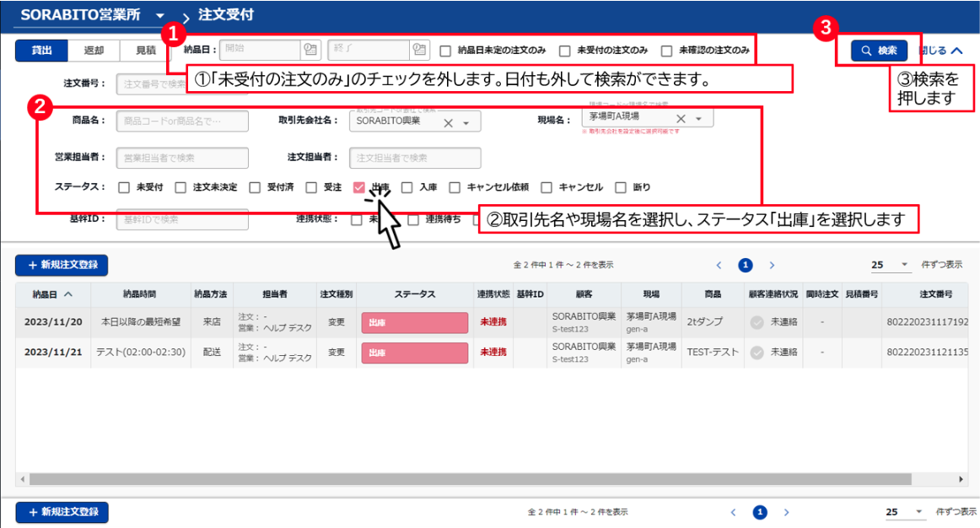980x528 pixels.
Task: Open the 取引先会社名 dropdown arrow
Action: coord(466,123)
